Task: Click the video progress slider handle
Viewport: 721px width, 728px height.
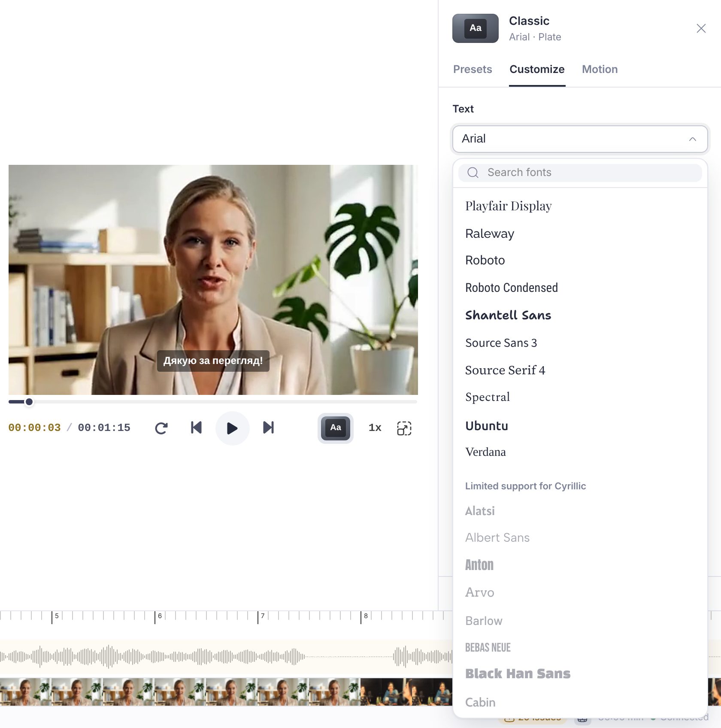Action: click(29, 402)
